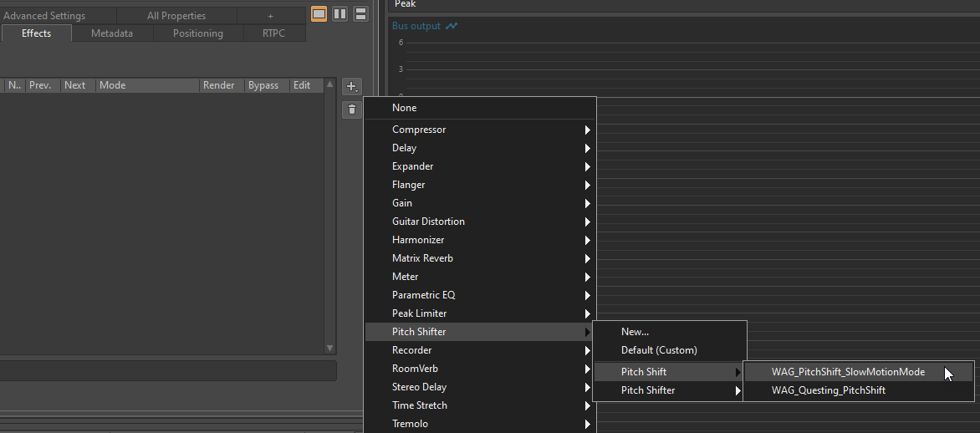This screenshot has width=980, height=433.
Task: Select New... in Pitch Shifter submenu
Action: tap(635, 332)
